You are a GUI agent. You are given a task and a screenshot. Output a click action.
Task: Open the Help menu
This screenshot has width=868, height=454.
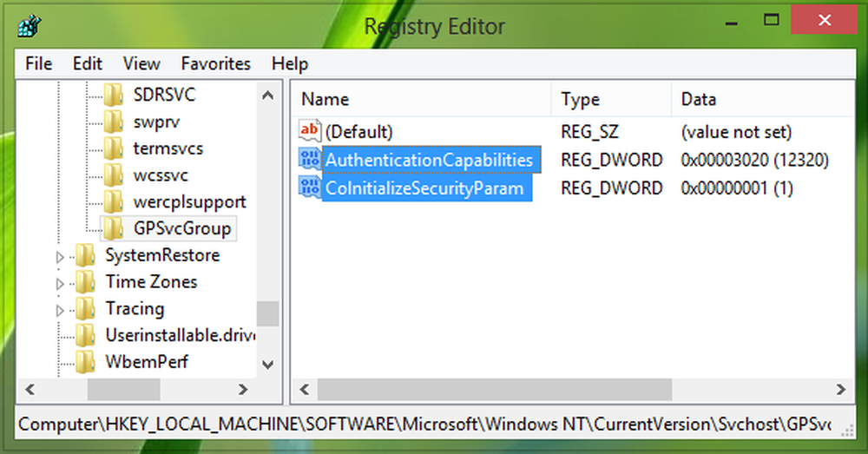pyautogui.click(x=290, y=63)
